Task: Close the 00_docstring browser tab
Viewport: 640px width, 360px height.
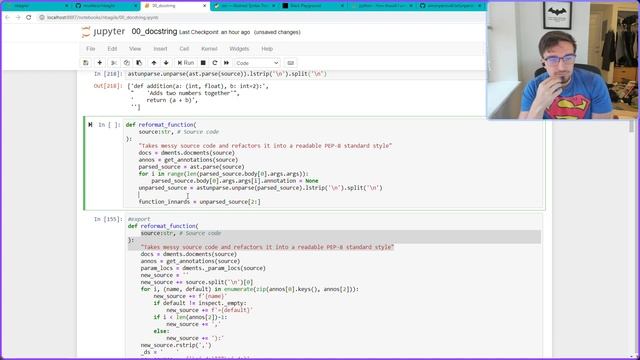Action: (204, 6)
